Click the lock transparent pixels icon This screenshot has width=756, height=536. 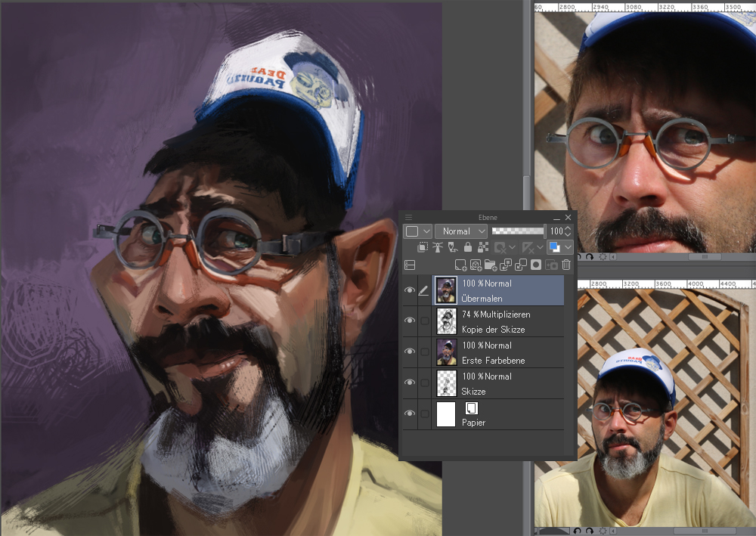tap(482, 247)
